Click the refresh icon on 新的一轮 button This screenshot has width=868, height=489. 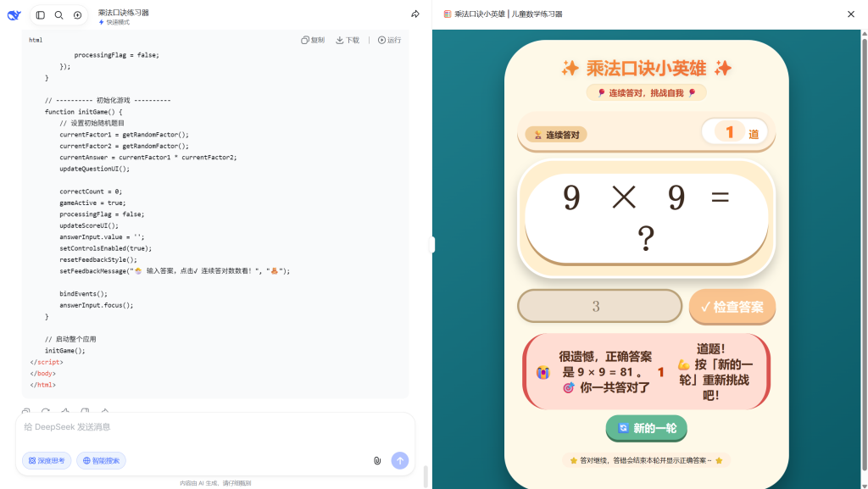623,428
